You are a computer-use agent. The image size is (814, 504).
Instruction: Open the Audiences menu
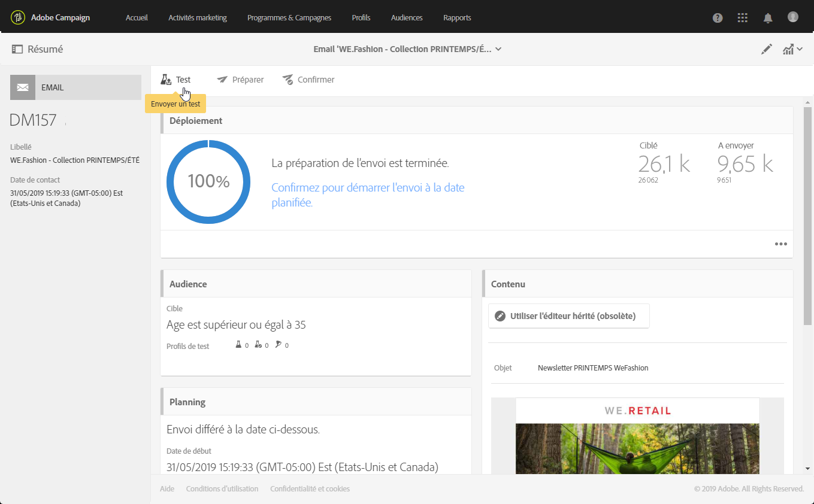click(407, 18)
